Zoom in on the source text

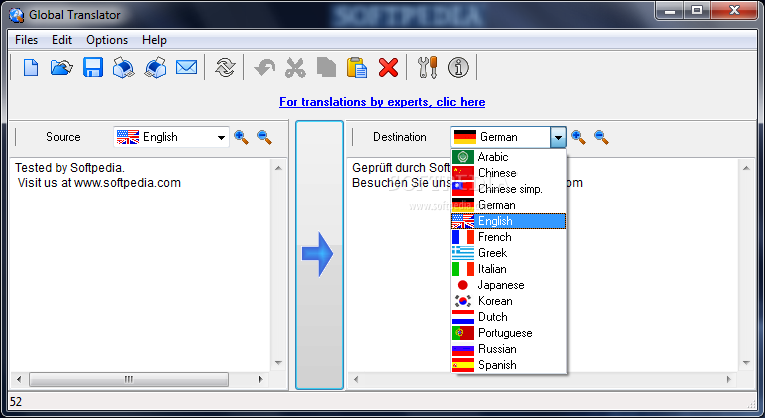pos(242,138)
